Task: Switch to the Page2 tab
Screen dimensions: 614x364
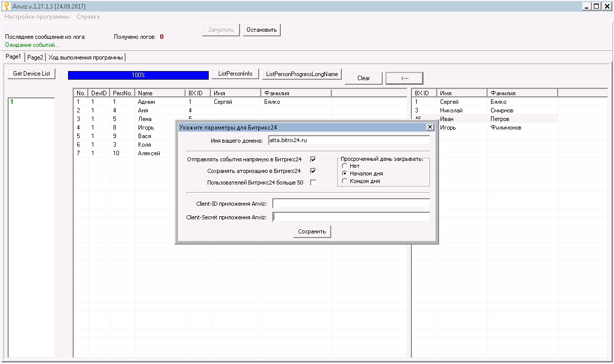Action: point(35,57)
